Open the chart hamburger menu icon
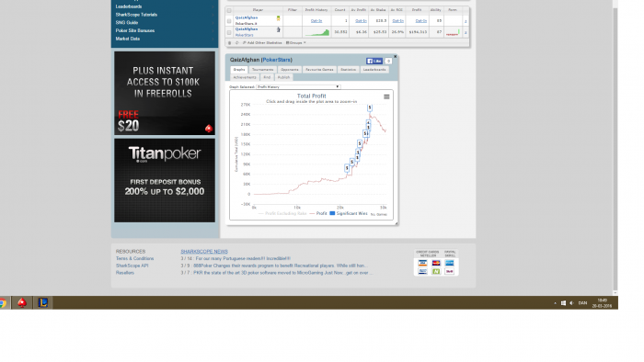644x362 pixels. point(386,96)
